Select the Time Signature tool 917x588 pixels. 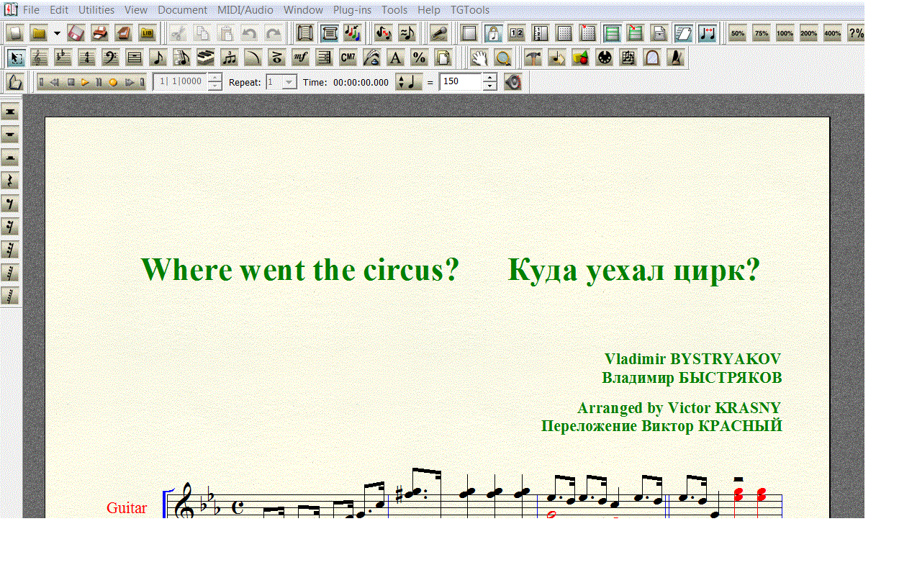click(x=87, y=58)
